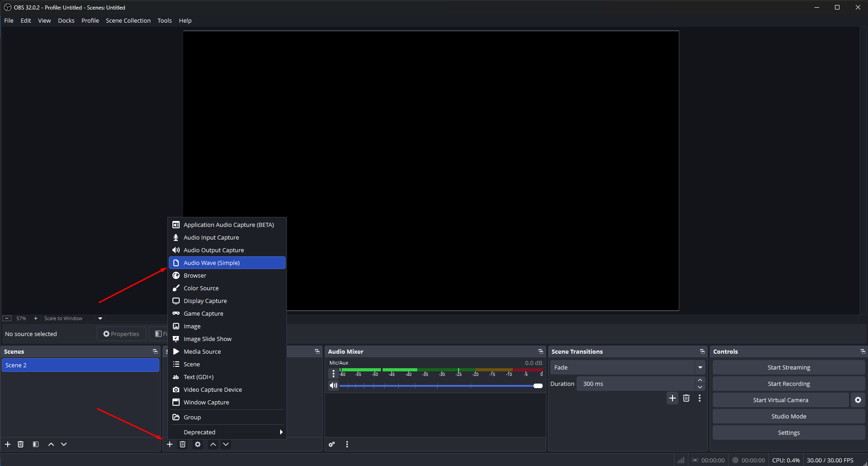The width and height of the screenshot is (868, 466).
Task: Open the Scale to Window dropdown
Action: (x=100, y=318)
